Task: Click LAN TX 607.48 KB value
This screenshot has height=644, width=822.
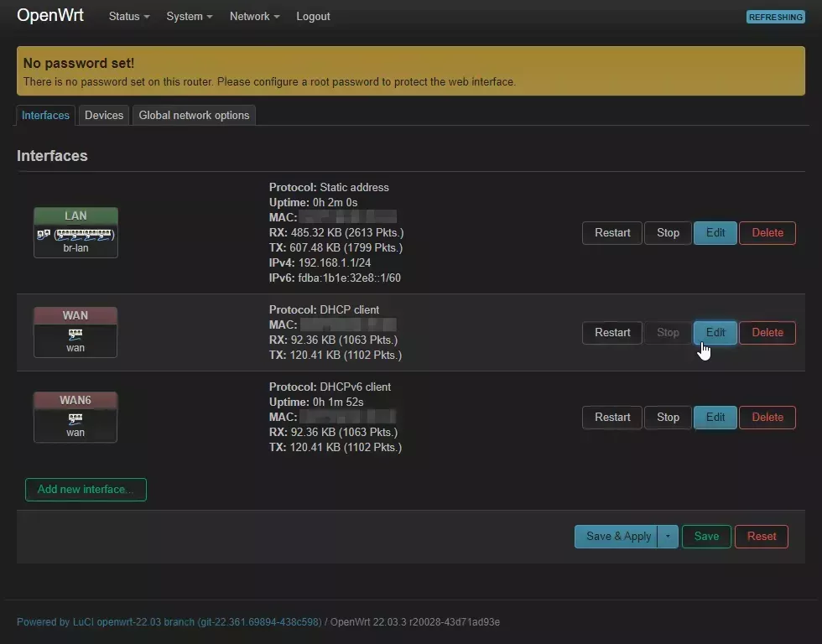Action: click(346, 248)
